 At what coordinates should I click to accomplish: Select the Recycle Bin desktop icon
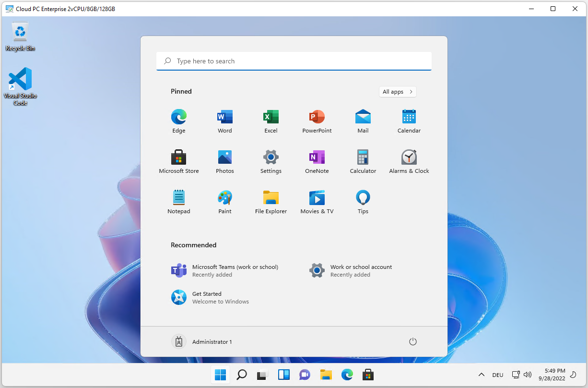click(x=20, y=37)
